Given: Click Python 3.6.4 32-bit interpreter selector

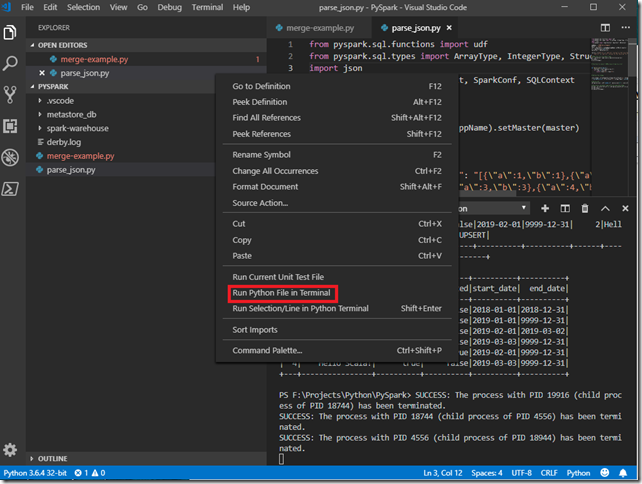Looking at the screenshot, I should click(x=34, y=473).
